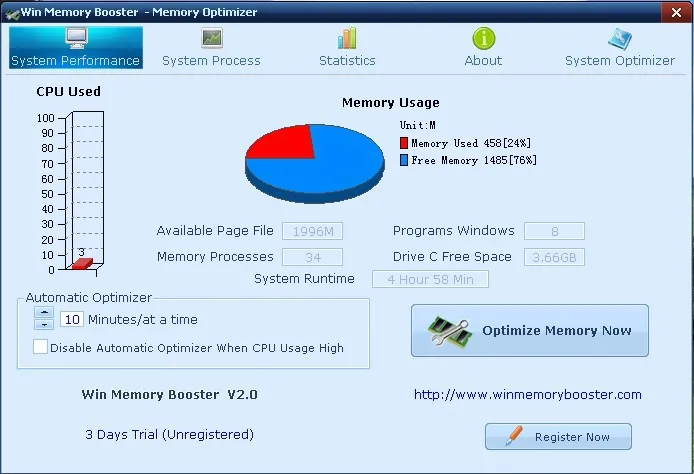Click the 'Unit:M' label
This screenshot has width=694, height=474.
(x=417, y=125)
